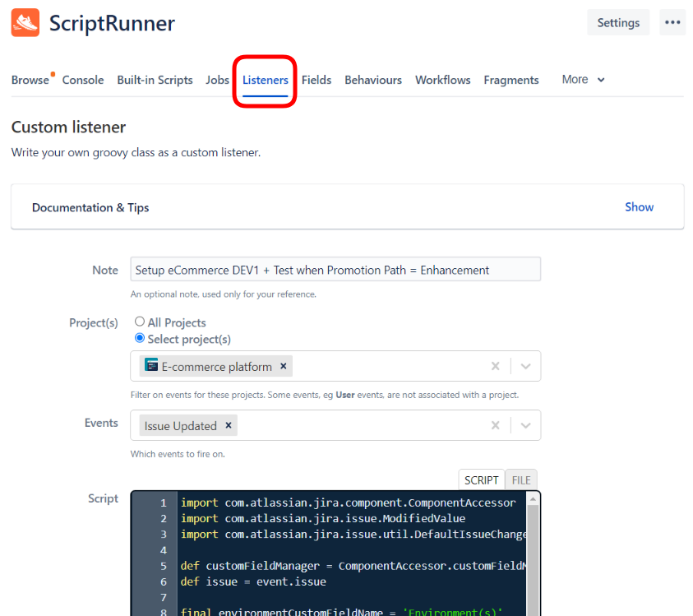Switch script source to FILE

[521, 480]
